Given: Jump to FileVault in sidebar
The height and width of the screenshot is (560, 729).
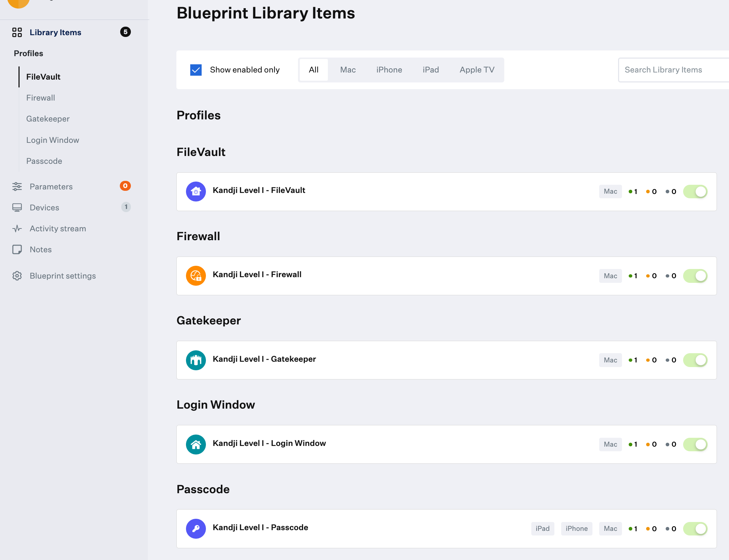Looking at the screenshot, I should [x=43, y=77].
